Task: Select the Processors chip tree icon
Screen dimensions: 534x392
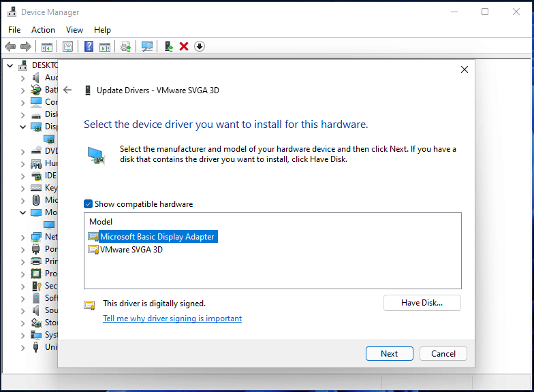Action: coord(35,274)
